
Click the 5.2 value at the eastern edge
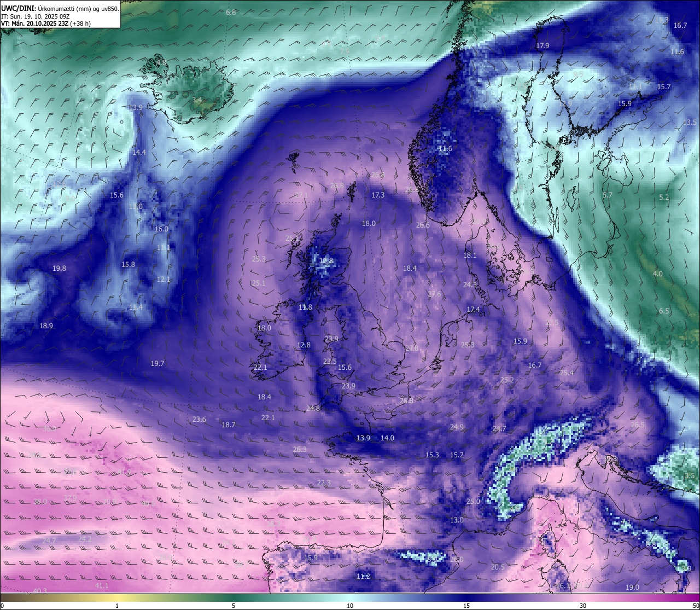click(x=664, y=197)
